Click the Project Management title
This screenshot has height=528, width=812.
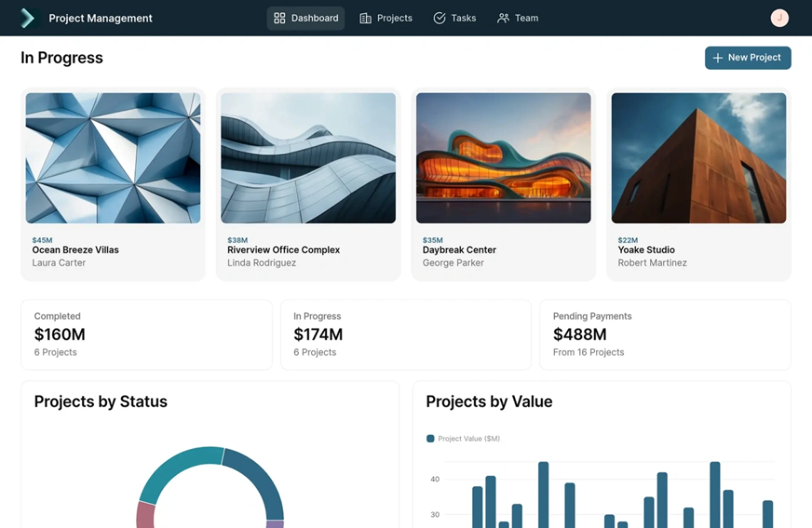tap(100, 18)
